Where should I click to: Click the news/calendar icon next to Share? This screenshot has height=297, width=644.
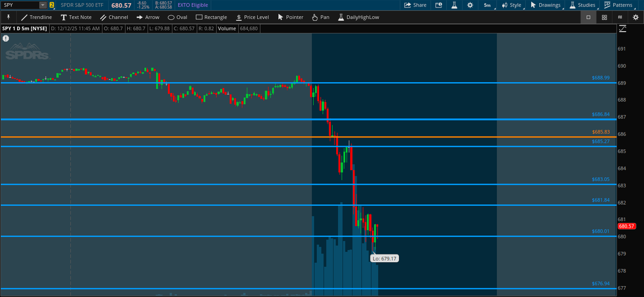pos(439,5)
